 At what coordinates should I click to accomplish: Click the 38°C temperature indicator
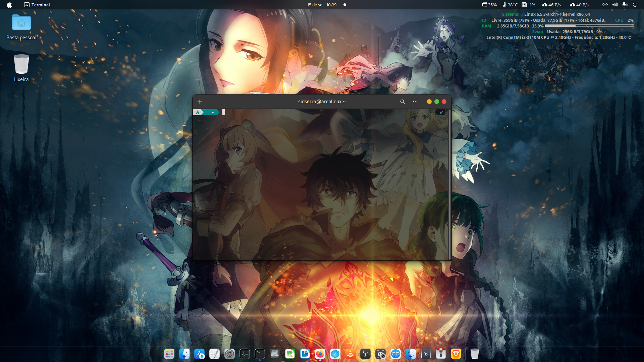point(510,5)
